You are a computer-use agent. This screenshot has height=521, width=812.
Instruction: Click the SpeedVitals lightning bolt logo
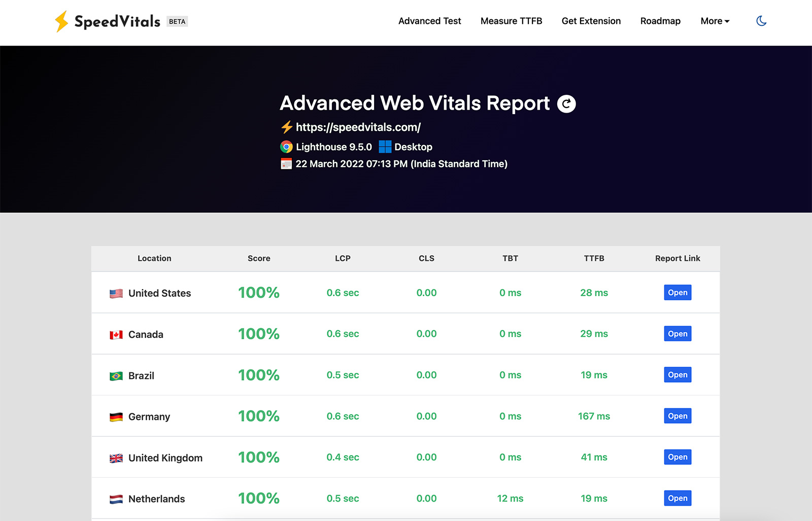pyautogui.click(x=61, y=21)
